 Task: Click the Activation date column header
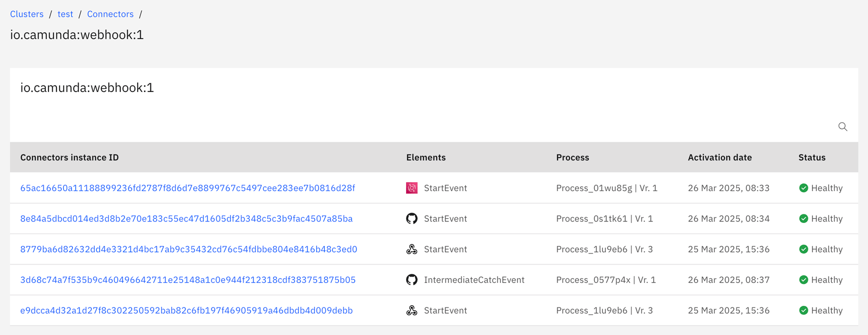(x=720, y=157)
